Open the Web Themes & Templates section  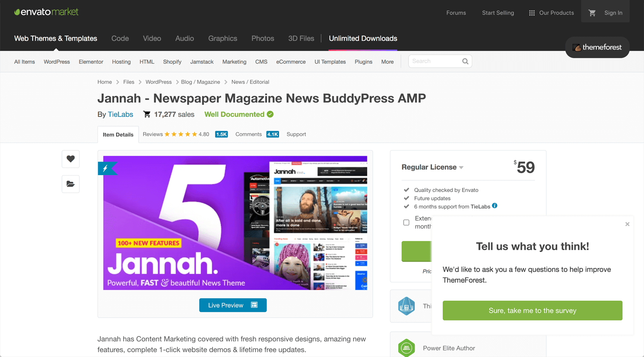[x=56, y=39]
